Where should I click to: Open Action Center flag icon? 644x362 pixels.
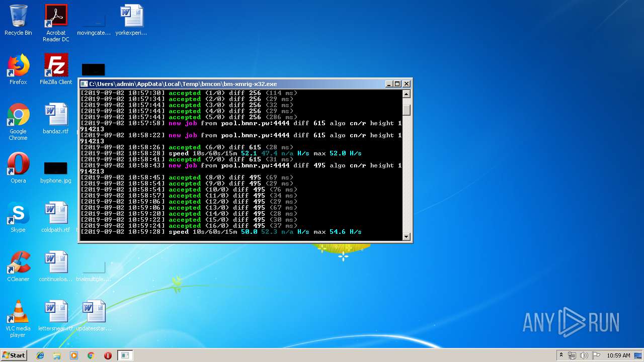pos(596,355)
